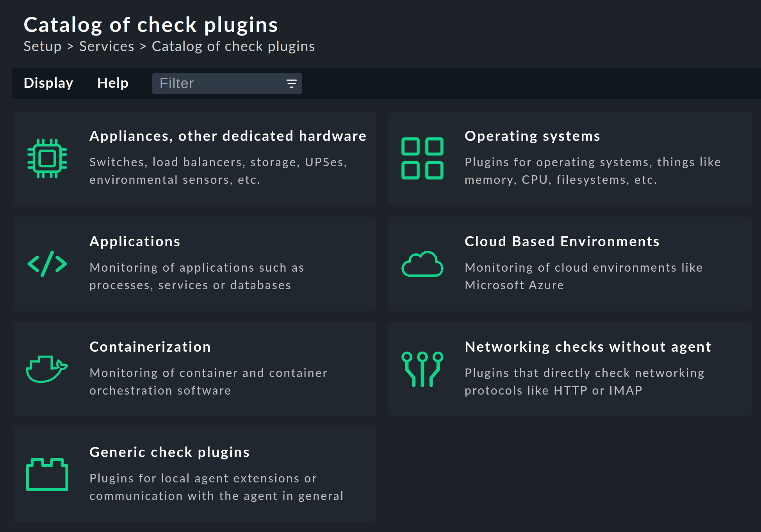
Task: Click the Docker whale icon for Containerization
Action: coord(47,370)
